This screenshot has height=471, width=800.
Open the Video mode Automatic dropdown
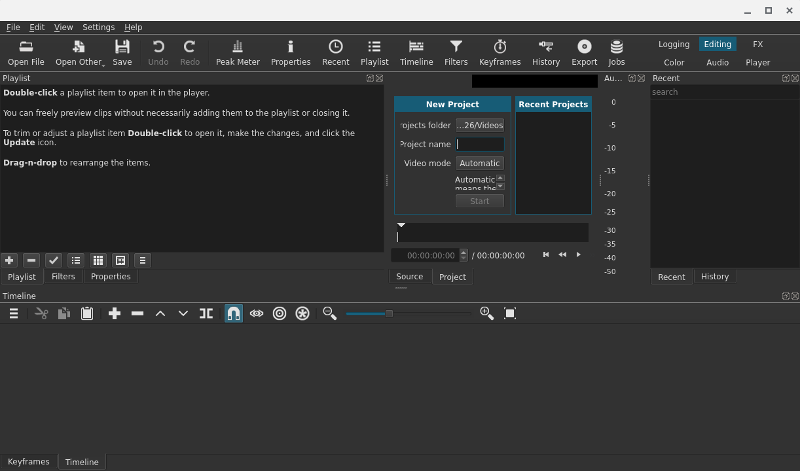479,163
